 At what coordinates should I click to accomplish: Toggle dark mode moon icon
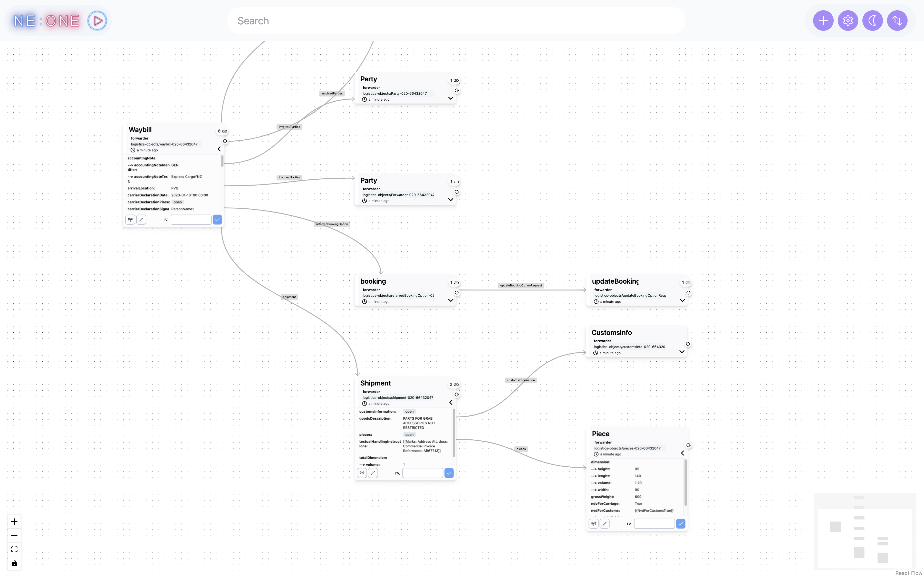(872, 21)
